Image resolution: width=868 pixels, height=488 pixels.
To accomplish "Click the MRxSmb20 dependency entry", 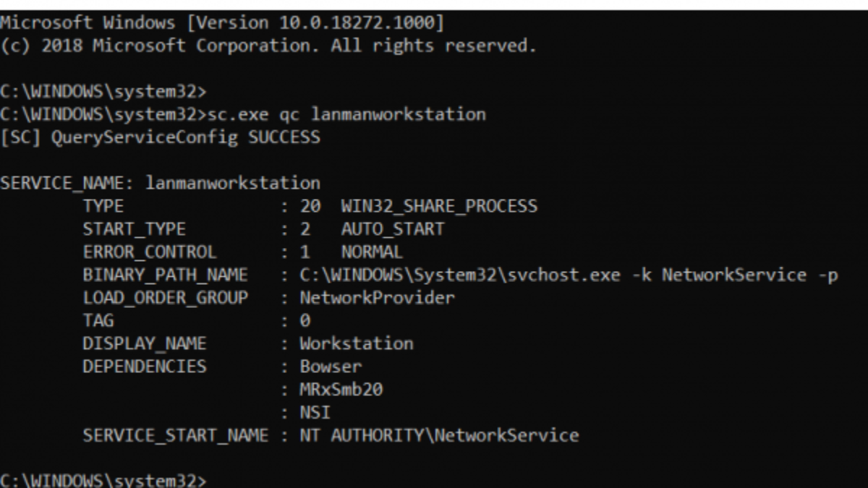I will 341,390.
